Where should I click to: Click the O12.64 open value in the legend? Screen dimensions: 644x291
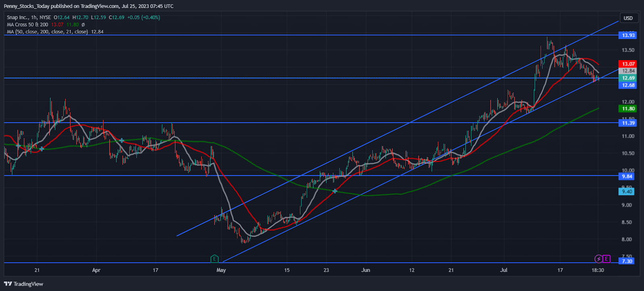coord(62,17)
